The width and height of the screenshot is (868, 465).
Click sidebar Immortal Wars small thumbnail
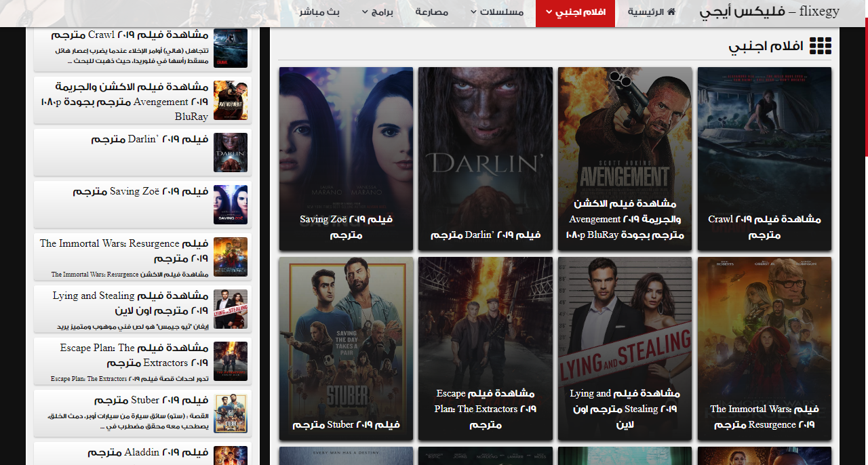tap(231, 257)
